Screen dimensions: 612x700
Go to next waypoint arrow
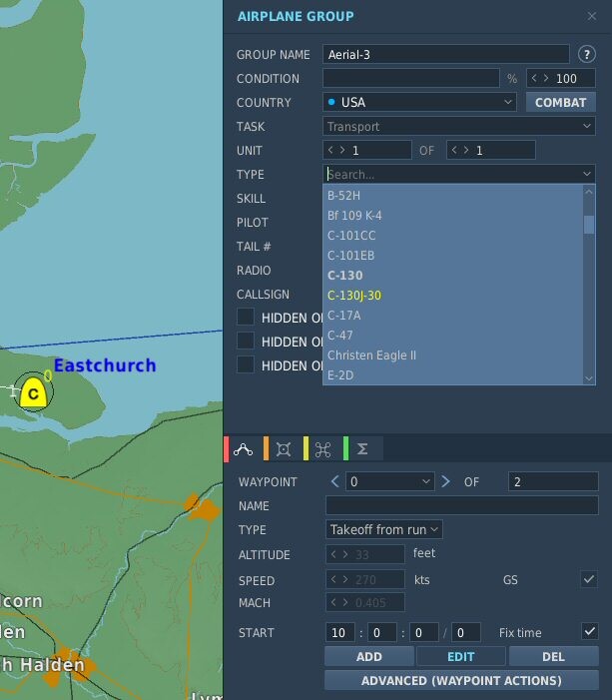pos(445,481)
